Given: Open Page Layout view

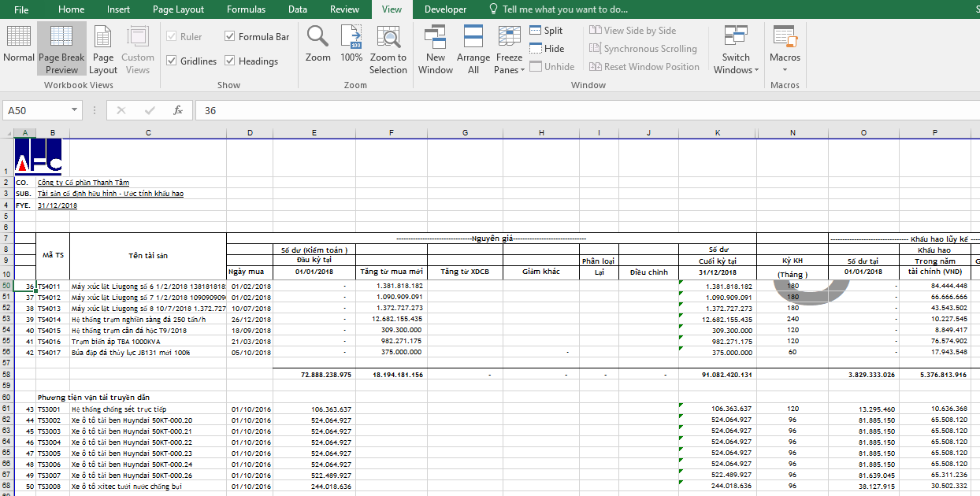Looking at the screenshot, I should tap(103, 49).
